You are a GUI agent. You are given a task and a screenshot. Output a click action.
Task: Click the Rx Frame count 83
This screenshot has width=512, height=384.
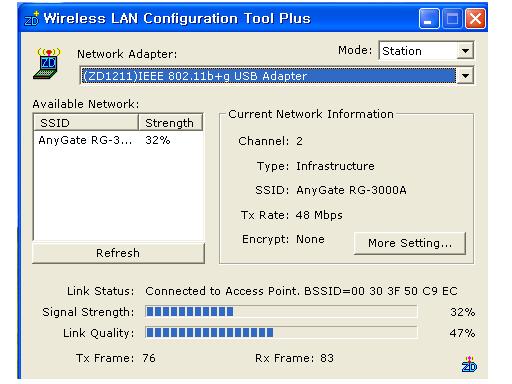click(x=327, y=358)
